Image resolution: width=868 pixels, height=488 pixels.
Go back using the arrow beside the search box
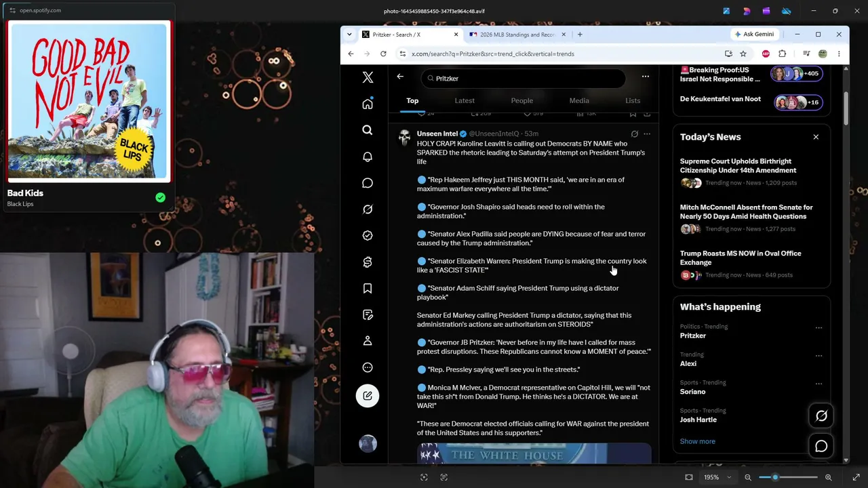pyautogui.click(x=400, y=77)
